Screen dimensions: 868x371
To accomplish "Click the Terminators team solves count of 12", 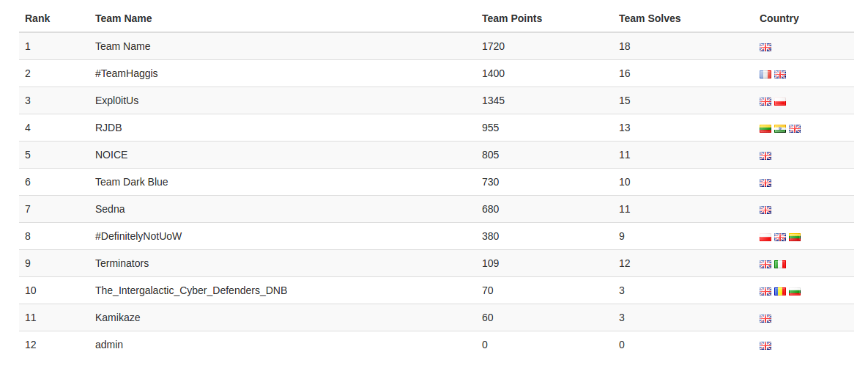I will 625,263.
